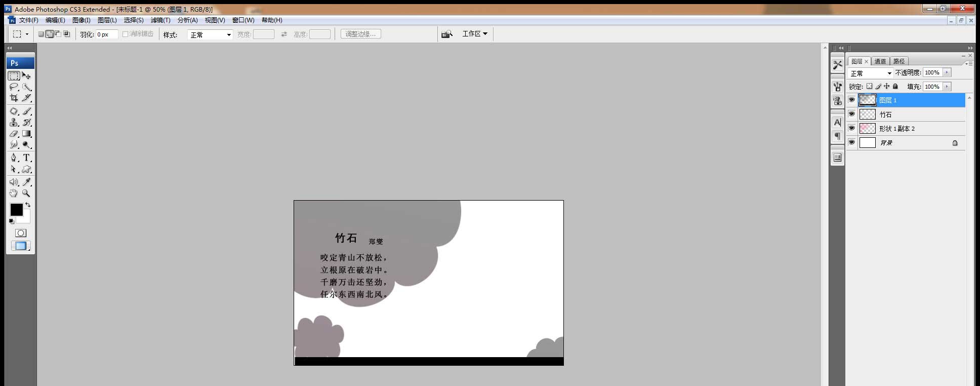Hide the 形状 1 副本 2 layer
Viewport: 980px width, 386px height.
[852, 128]
